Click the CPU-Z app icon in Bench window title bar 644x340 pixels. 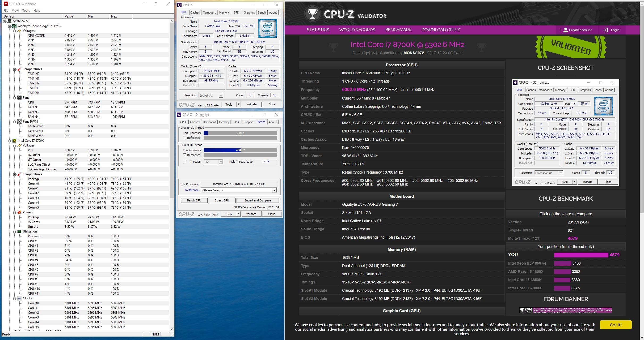pos(179,115)
